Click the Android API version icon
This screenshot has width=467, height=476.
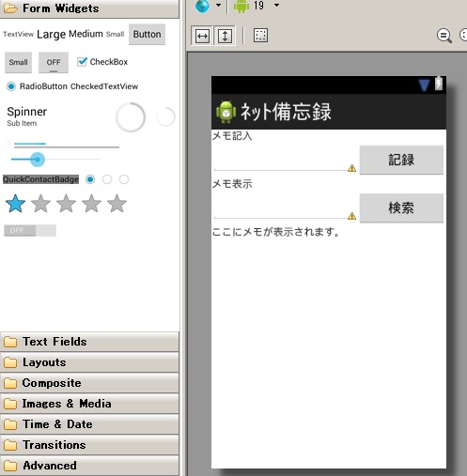click(x=241, y=6)
